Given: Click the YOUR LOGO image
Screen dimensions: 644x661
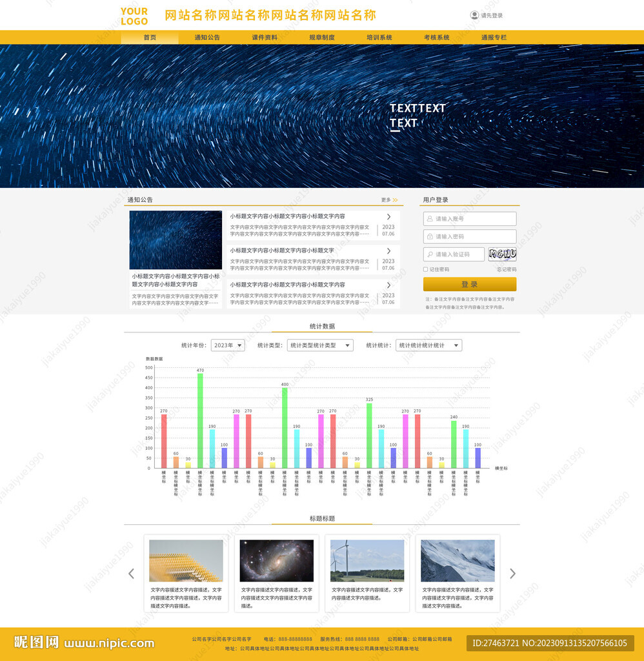Looking at the screenshot, I should 134,16.
